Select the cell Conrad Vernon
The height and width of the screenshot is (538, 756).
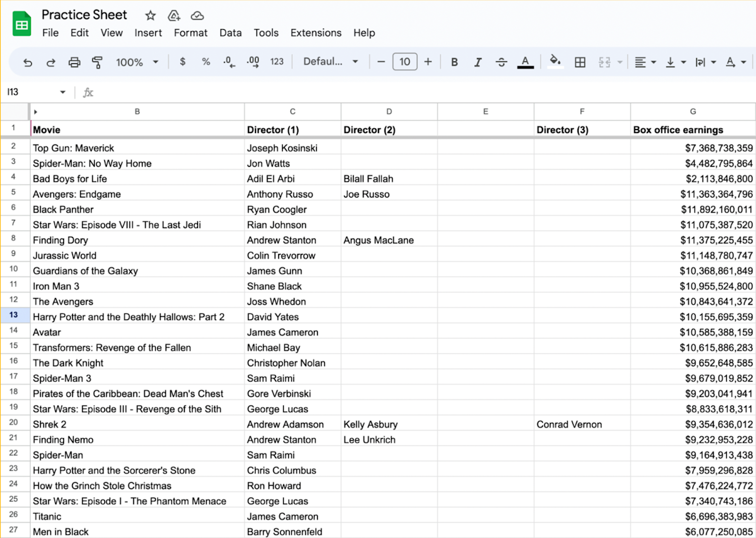582,424
